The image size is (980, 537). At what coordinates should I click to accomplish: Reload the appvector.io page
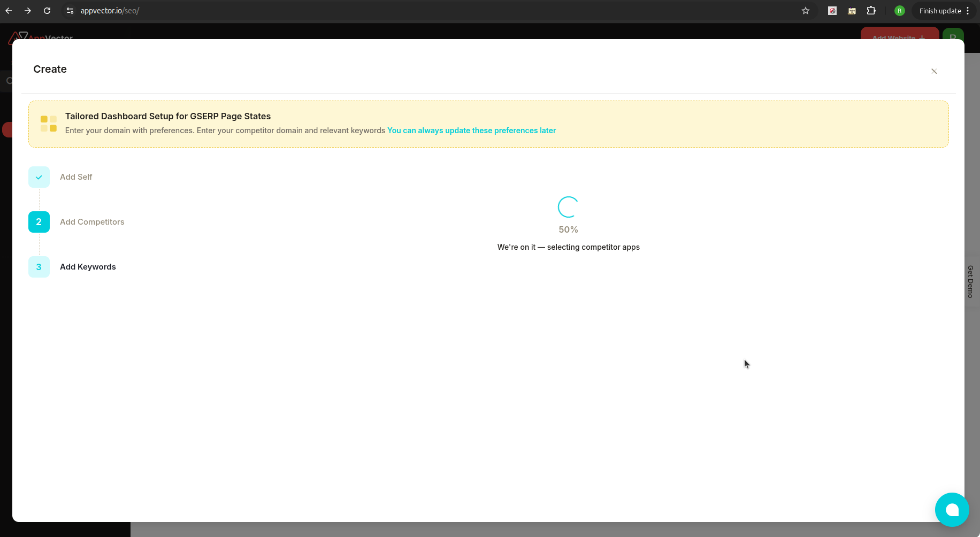[47, 11]
